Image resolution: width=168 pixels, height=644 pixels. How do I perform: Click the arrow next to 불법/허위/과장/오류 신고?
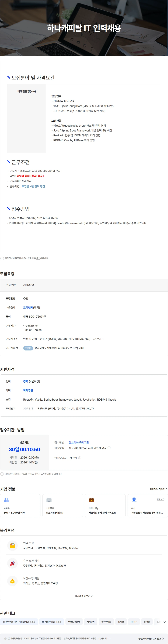pyautogui.click(x=163, y=639)
